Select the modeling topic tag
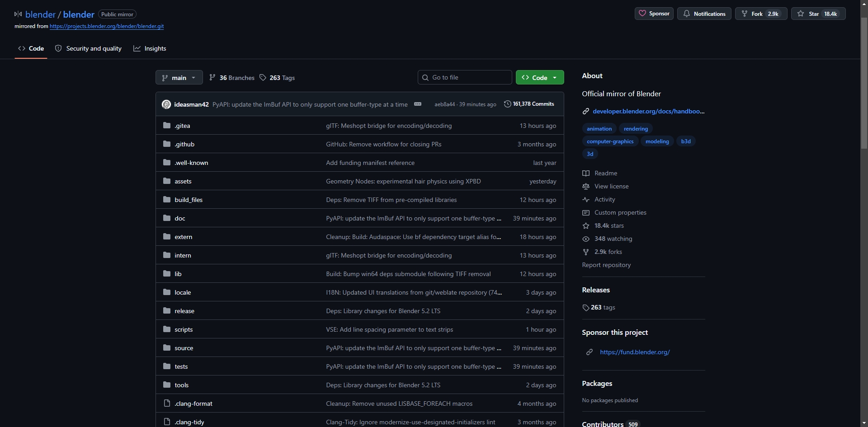Screen dimensions: 868x427 (x=657, y=141)
